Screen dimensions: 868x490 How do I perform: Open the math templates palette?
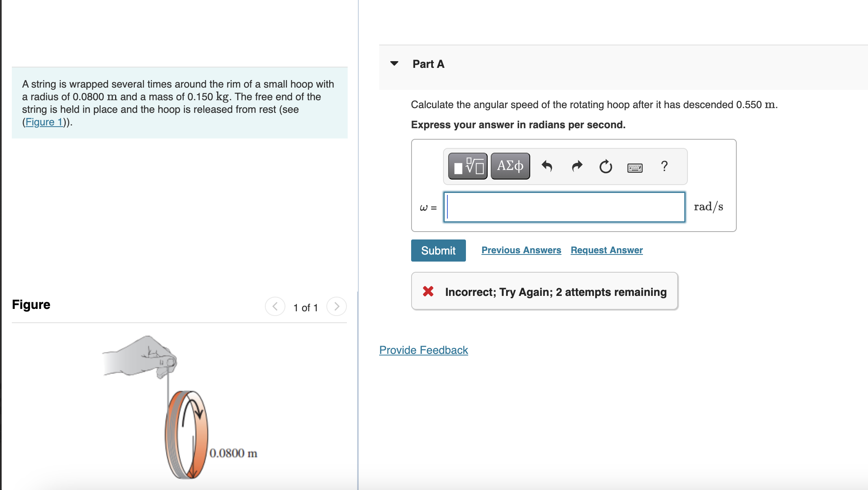(x=467, y=166)
